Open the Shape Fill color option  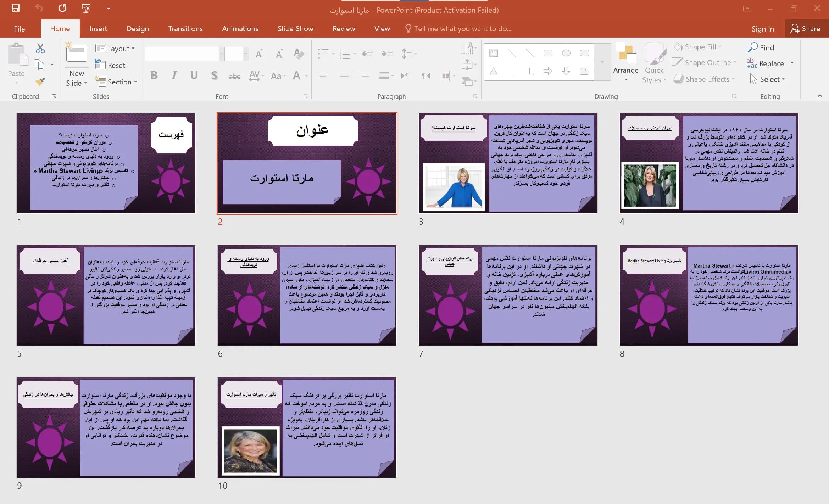click(x=698, y=47)
